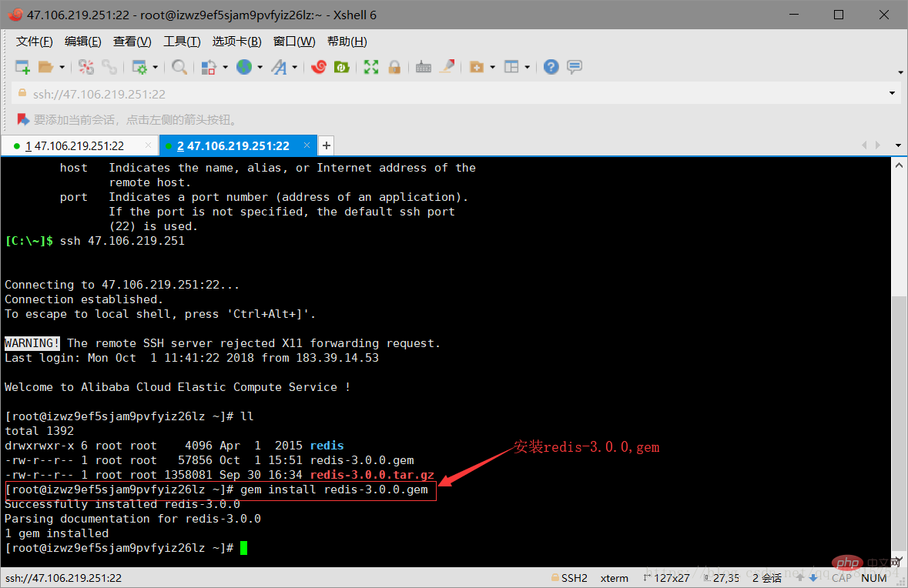This screenshot has width=908, height=588.
Task: Click the virtual keyboard toolbar icon
Action: pyautogui.click(x=424, y=67)
